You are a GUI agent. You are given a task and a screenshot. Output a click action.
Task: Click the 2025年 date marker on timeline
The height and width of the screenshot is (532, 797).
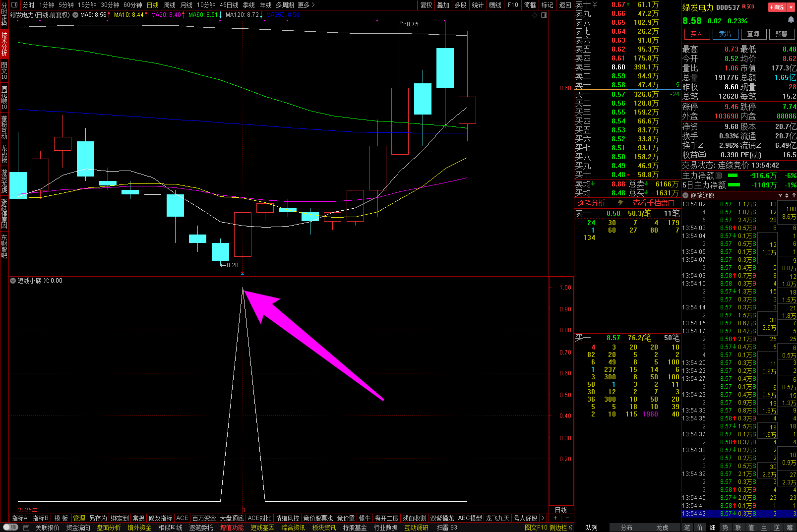coord(27,510)
